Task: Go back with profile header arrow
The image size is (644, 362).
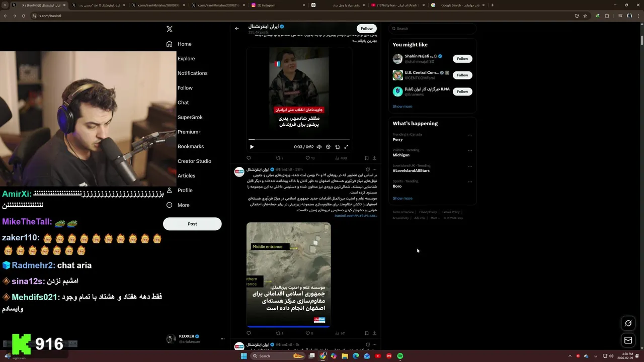Action: click(x=237, y=28)
